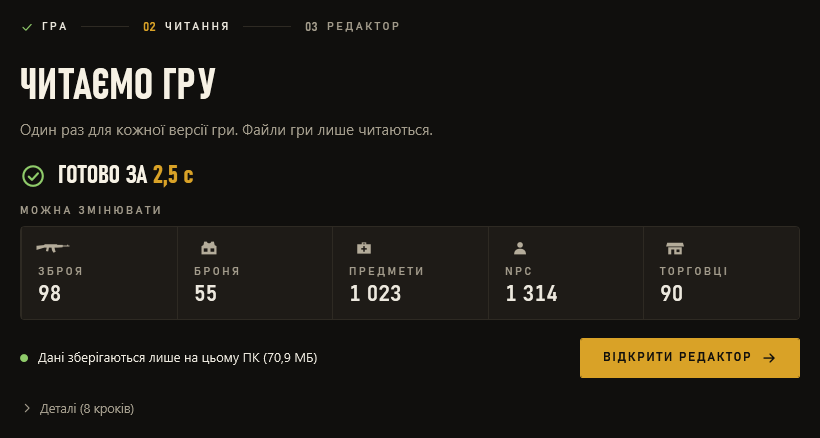Open the Торговці 90 card
Image resolution: width=820 pixels, height=438 pixels.
722,273
